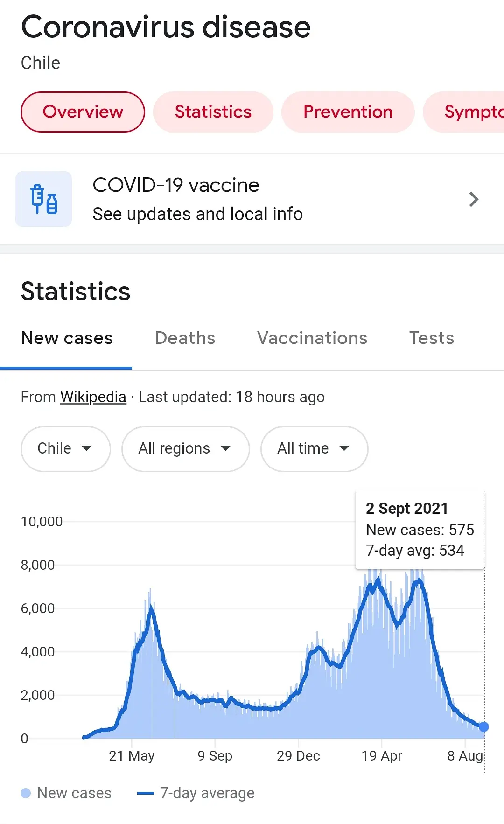Select the Overview chip
Image resolution: width=504 pixels, height=824 pixels.
point(83,112)
